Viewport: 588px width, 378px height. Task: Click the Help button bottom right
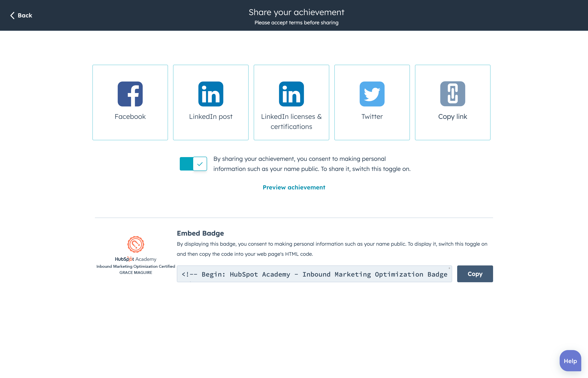pyautogui.click(x=568, y=360)
